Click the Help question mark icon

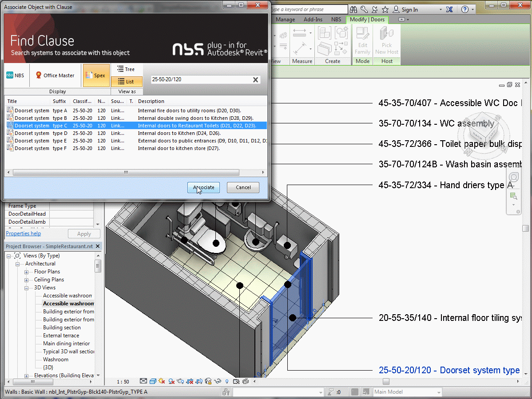465,9
